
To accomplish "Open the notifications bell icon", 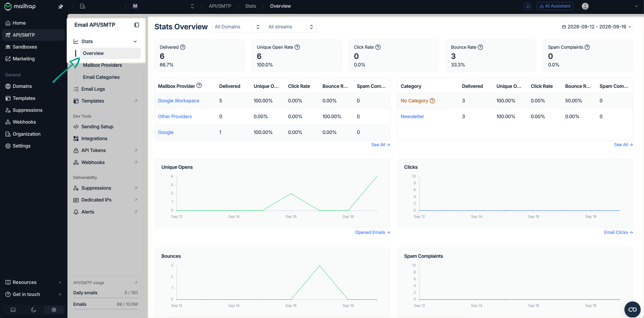I will (527, 6).
